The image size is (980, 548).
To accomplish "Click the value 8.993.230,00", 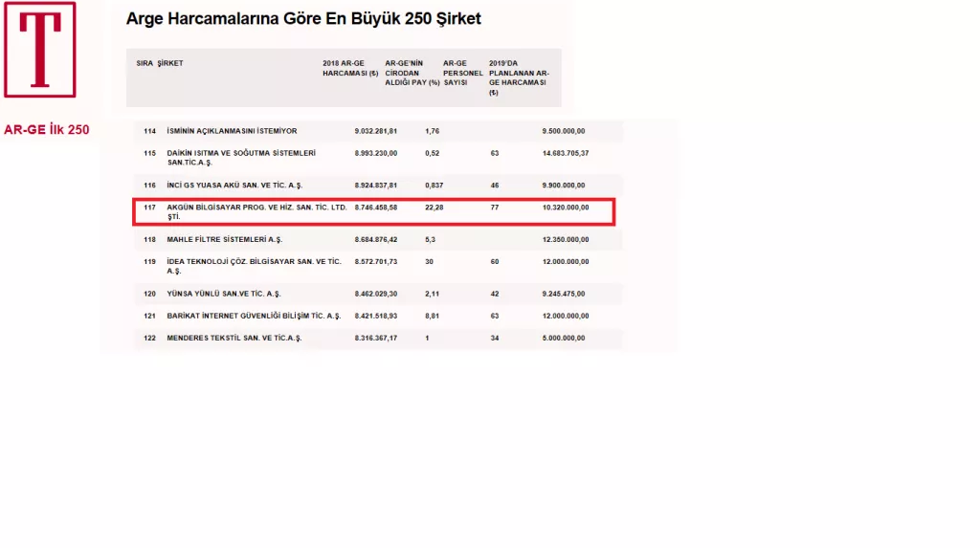I will [x=375, y=153].
